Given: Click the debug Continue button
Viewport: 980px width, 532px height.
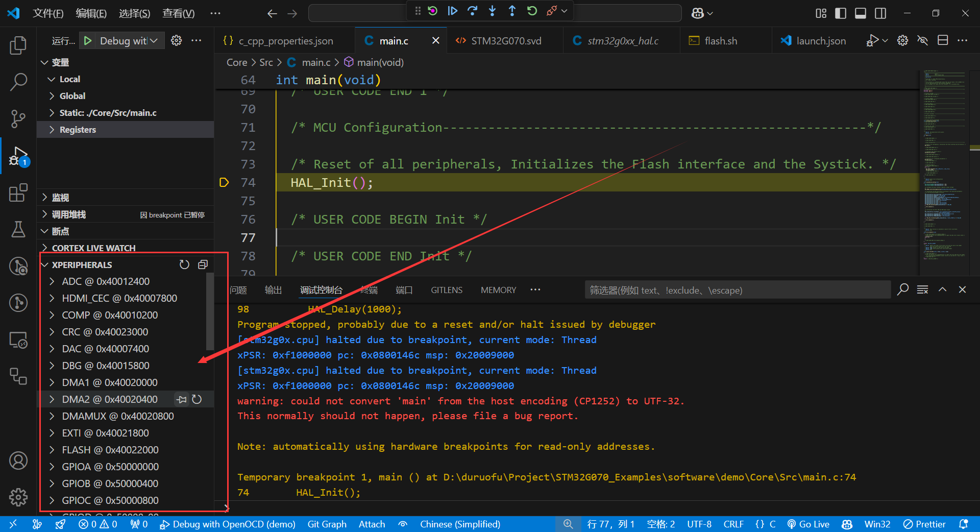Looking at the screenshot, I should coord(452,11).
